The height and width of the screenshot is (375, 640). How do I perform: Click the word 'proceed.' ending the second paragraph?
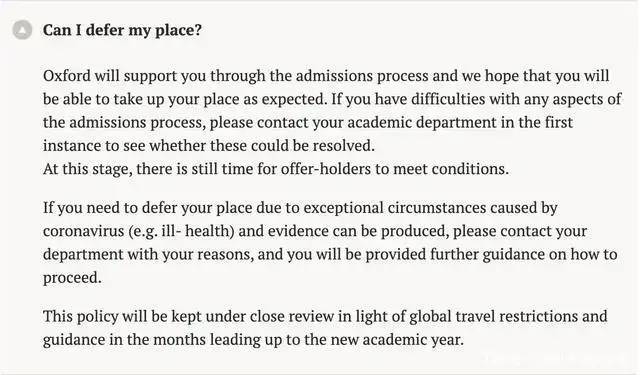[72, 278]
